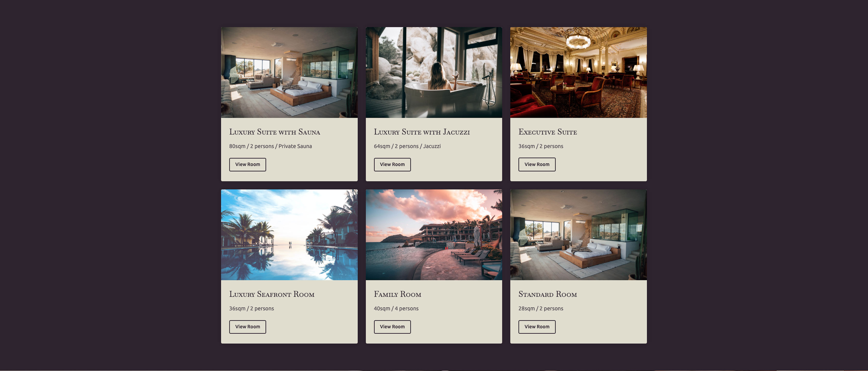Click View Room under Luxury Suite with Sauna
This screenshot has width=868, height=371.
tap(247, 164)
